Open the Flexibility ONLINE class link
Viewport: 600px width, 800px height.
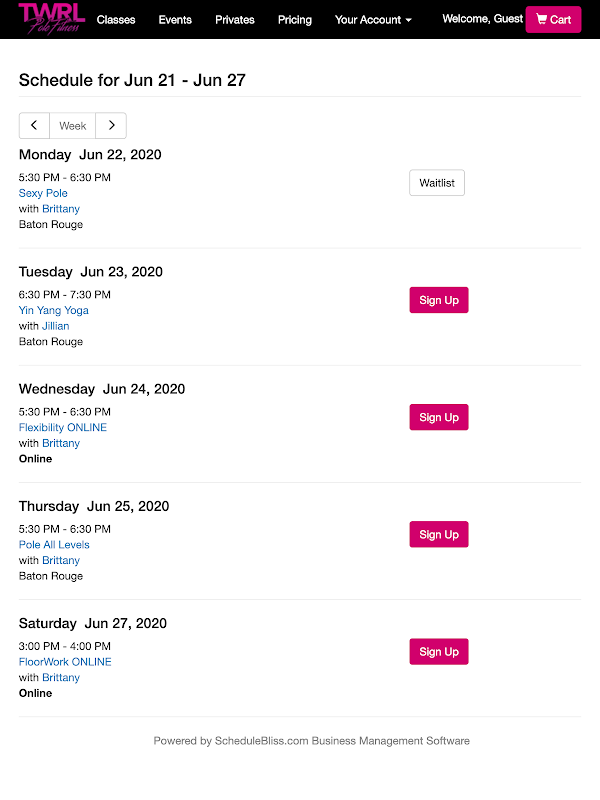(x=63, y=427)
